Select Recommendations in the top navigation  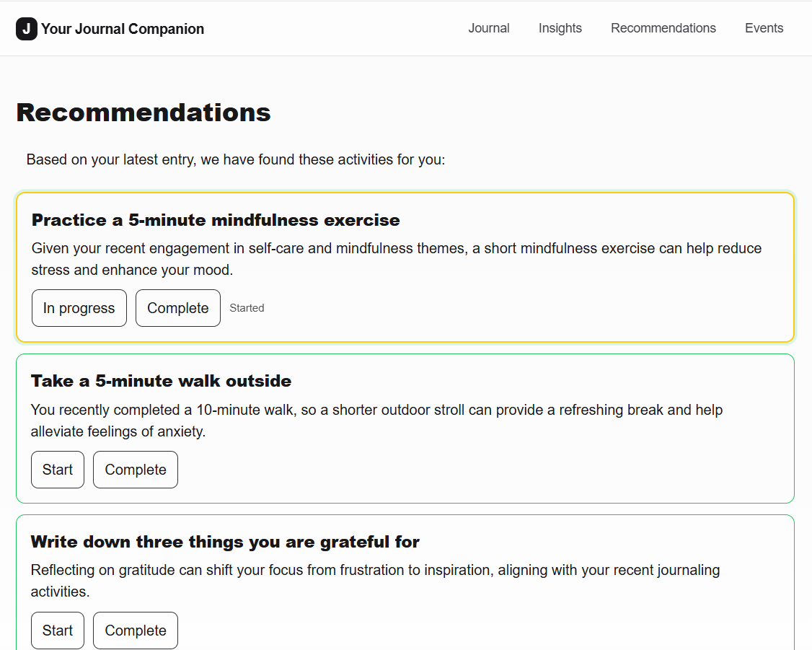coord(663,28)
